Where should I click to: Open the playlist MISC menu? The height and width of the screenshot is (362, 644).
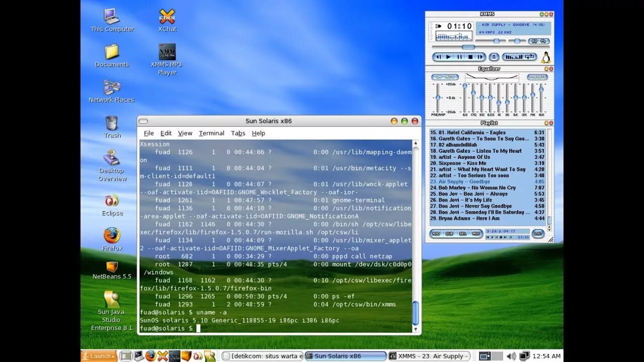point(476,234)
